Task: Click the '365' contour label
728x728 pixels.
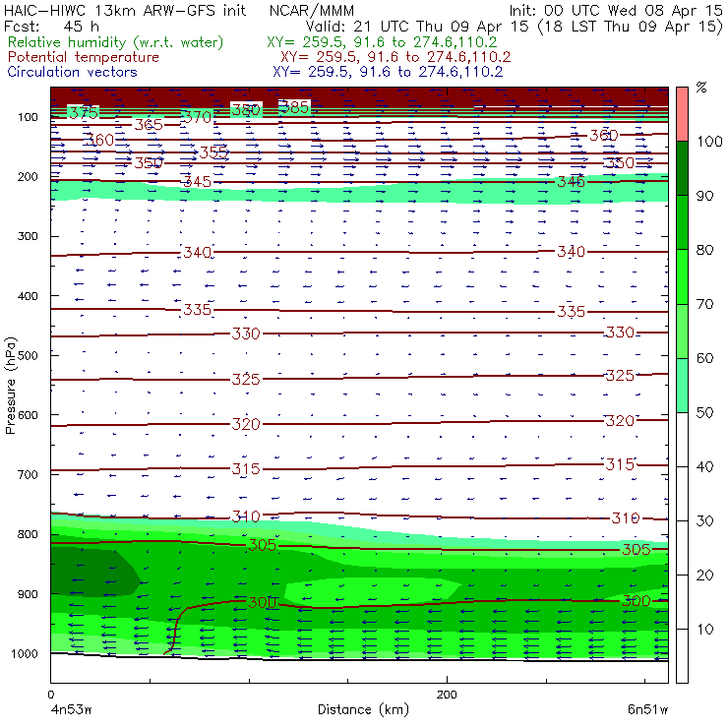Action: tap(149, 124)
